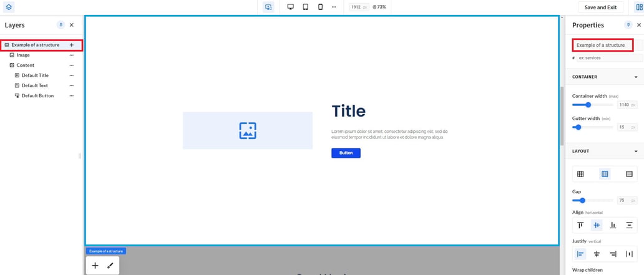This screenshot has height=275, width=644.
Task: Open options menu for Content layer
Action: (72, 65)
